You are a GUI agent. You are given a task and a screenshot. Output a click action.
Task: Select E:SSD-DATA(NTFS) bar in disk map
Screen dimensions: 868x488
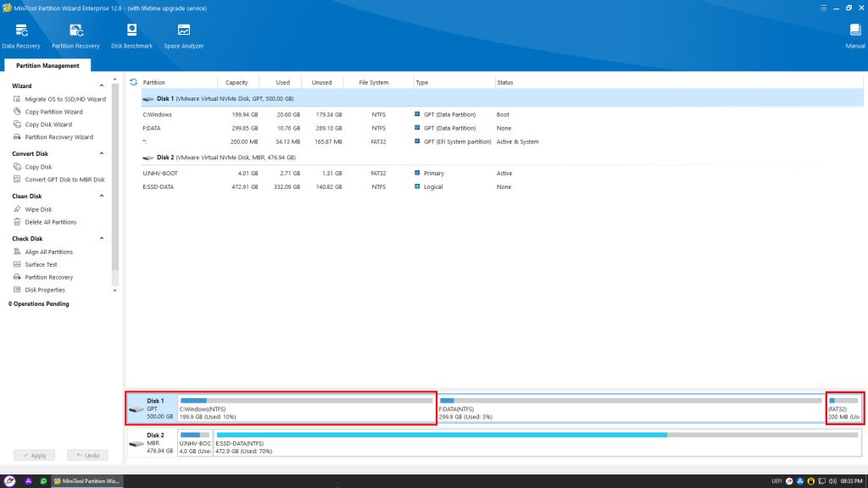(537, 442)
